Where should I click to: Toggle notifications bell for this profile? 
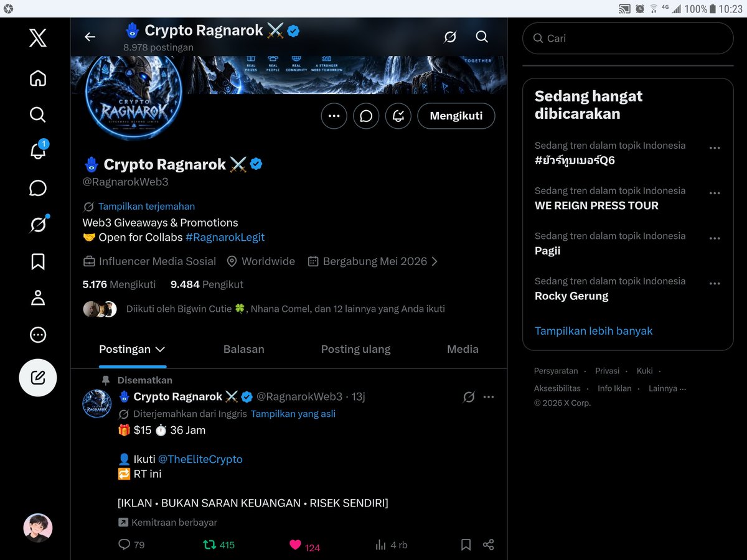(398, 116)
